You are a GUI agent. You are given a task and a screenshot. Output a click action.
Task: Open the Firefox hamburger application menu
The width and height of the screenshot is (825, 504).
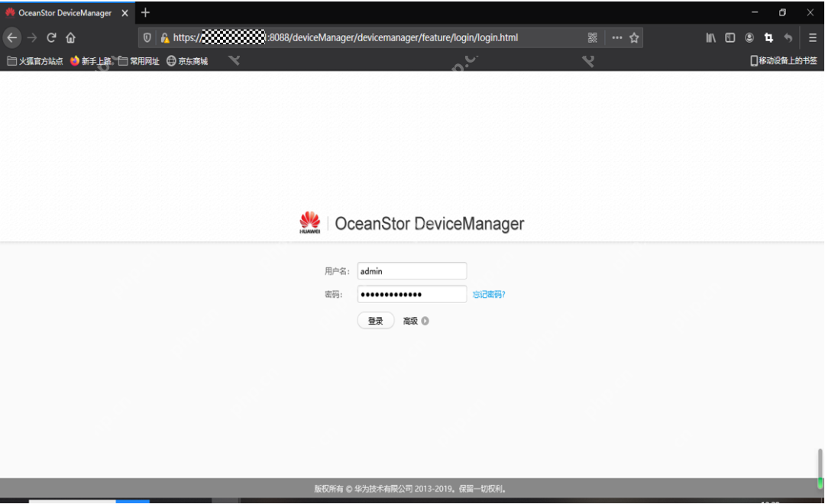(x=812, y=37)
